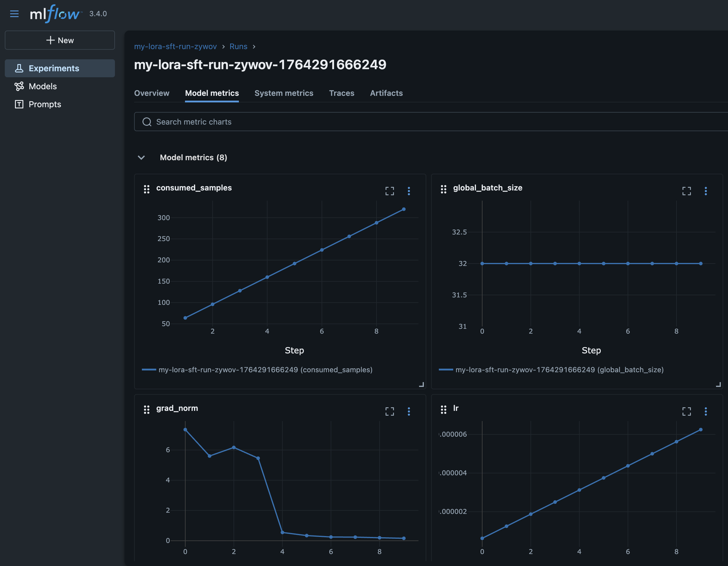Open the Artifacts tab
Viewport: 728px width, 566px height.
386,93
